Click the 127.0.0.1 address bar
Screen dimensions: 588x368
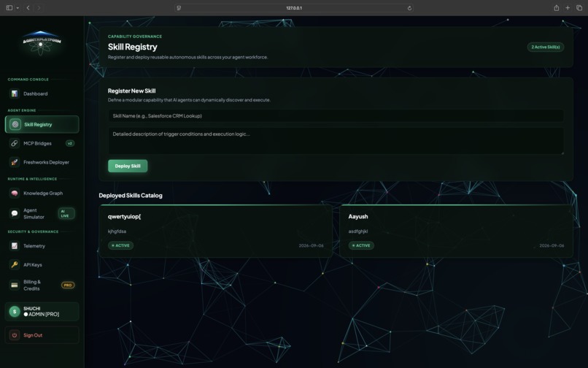coord(294,8)
